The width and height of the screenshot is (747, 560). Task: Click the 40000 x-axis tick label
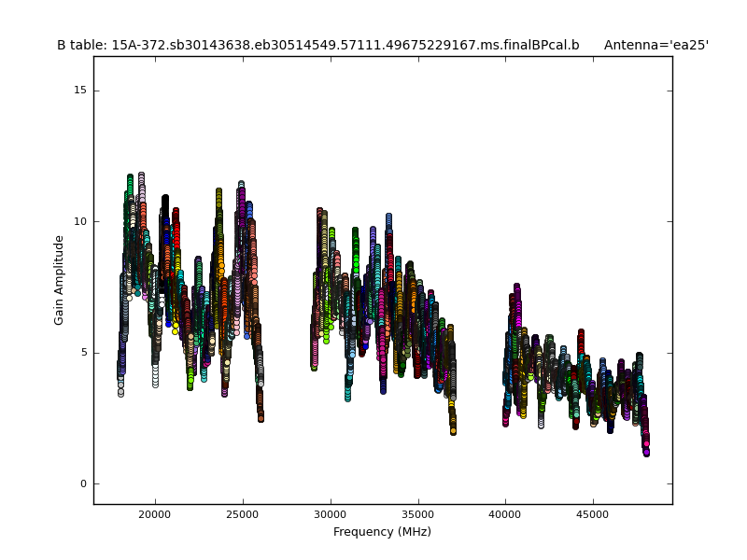[x=505, y=513]
